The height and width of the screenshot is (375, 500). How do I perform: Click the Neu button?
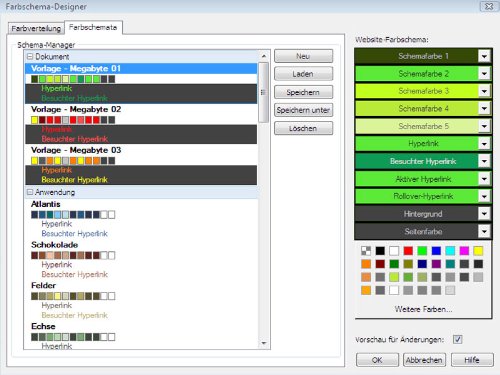pos(303,56)
